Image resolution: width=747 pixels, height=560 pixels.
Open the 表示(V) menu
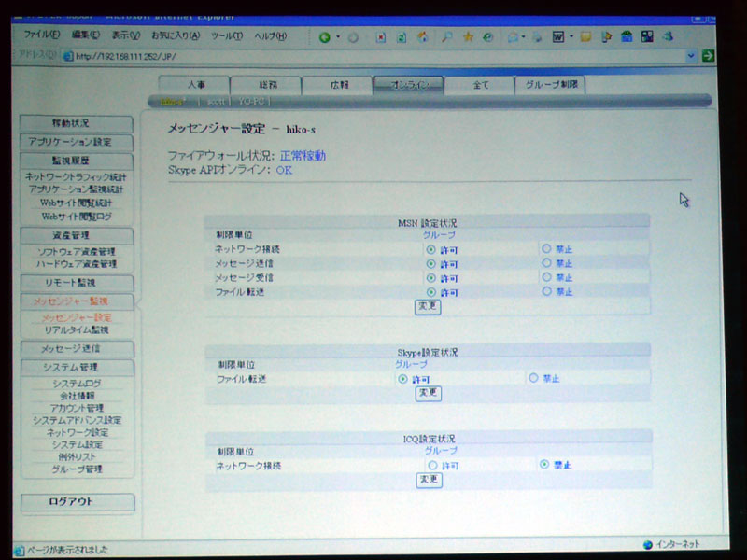tap(126, 35)
